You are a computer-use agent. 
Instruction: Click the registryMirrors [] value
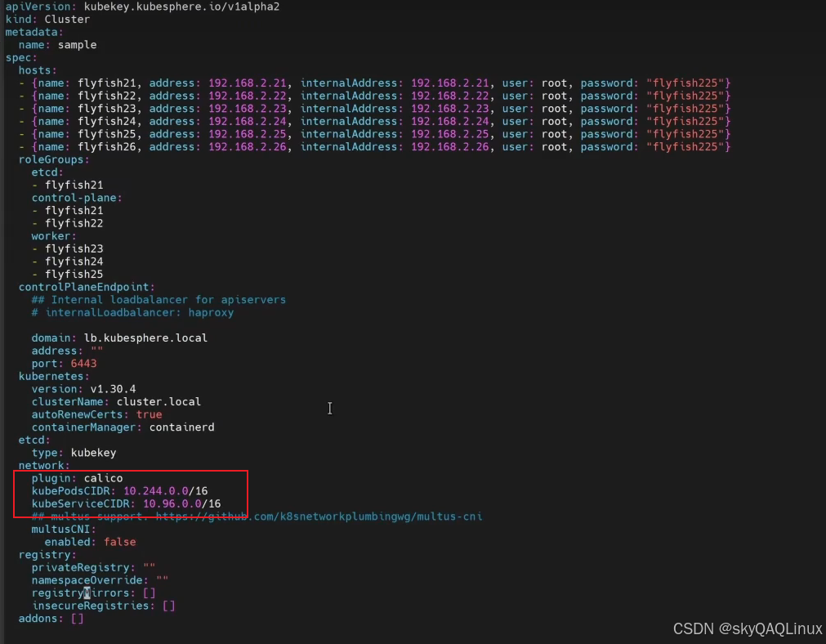(149, 593)
